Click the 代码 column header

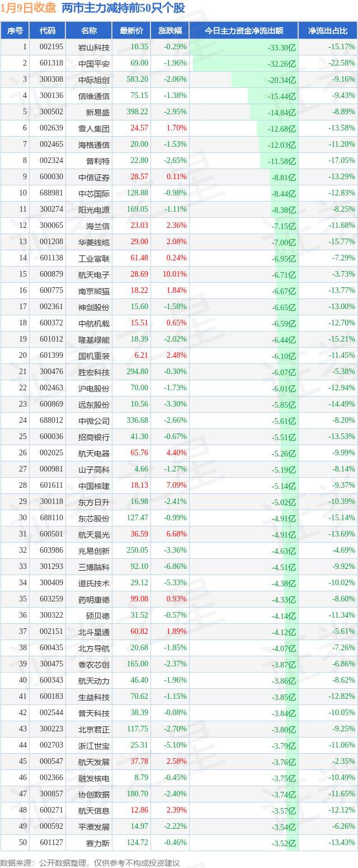(x=48, y=31)
